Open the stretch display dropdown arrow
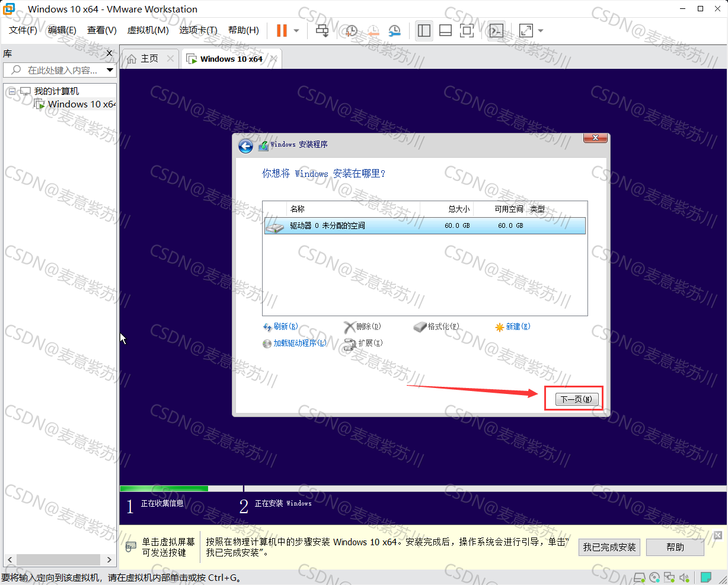Viewport: 728px width, 585px height. coord(540,30)
